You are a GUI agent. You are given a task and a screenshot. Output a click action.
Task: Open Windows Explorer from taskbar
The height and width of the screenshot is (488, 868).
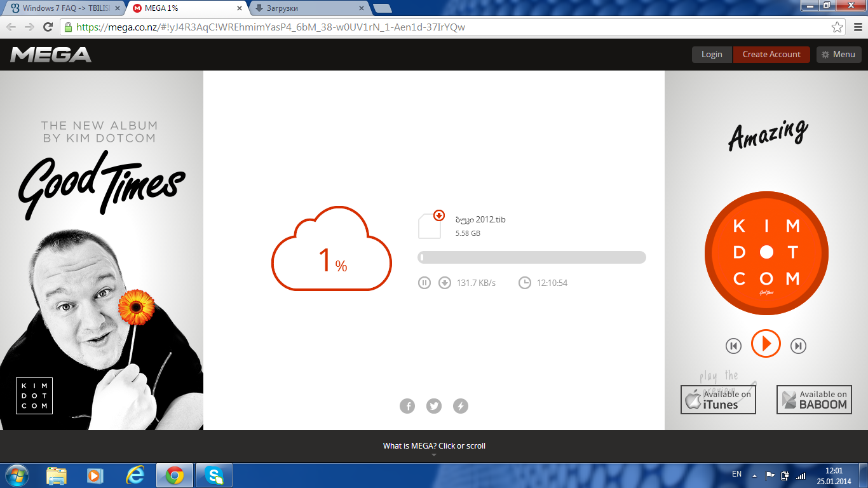[57, 475]
